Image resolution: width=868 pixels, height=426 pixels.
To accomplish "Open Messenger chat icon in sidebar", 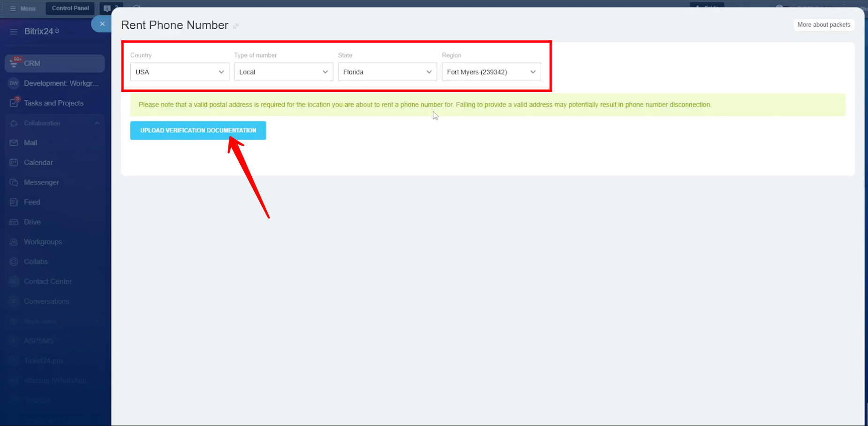I will (14, 182).
